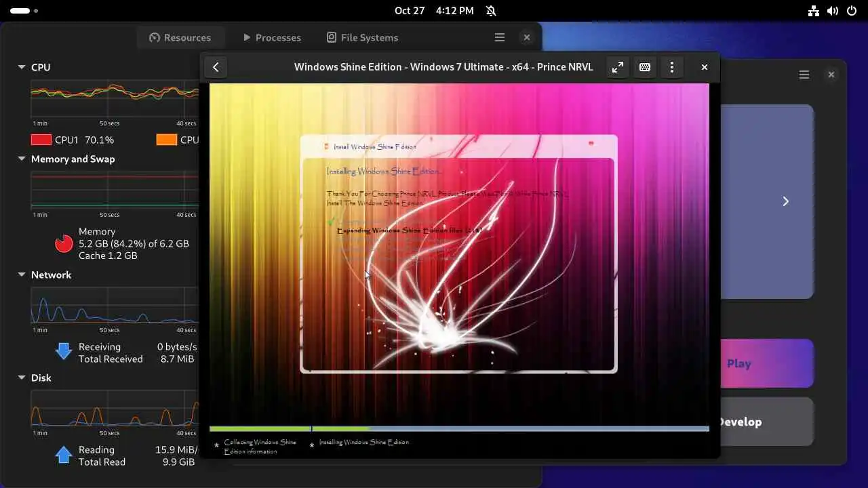Click the Total Received 8.7 MiB value

[x=177, y=359]
